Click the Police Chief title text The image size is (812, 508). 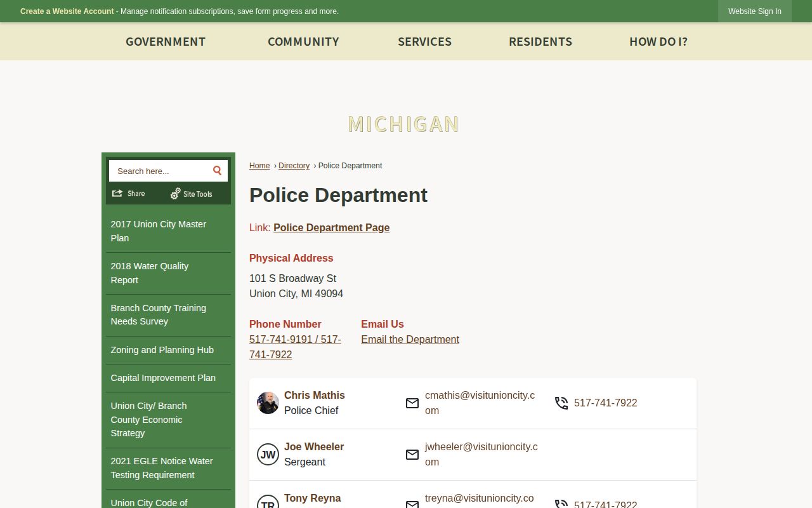coord(311,410)
